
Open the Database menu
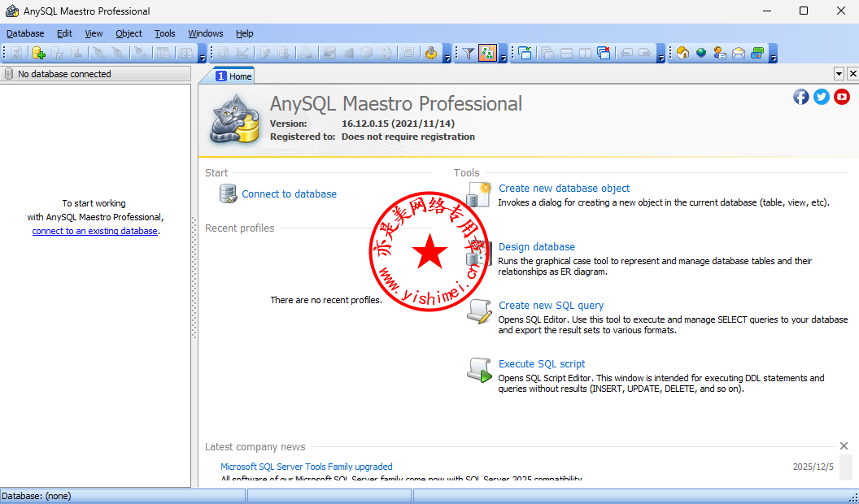pyautogui.click(x=25, y=33)
